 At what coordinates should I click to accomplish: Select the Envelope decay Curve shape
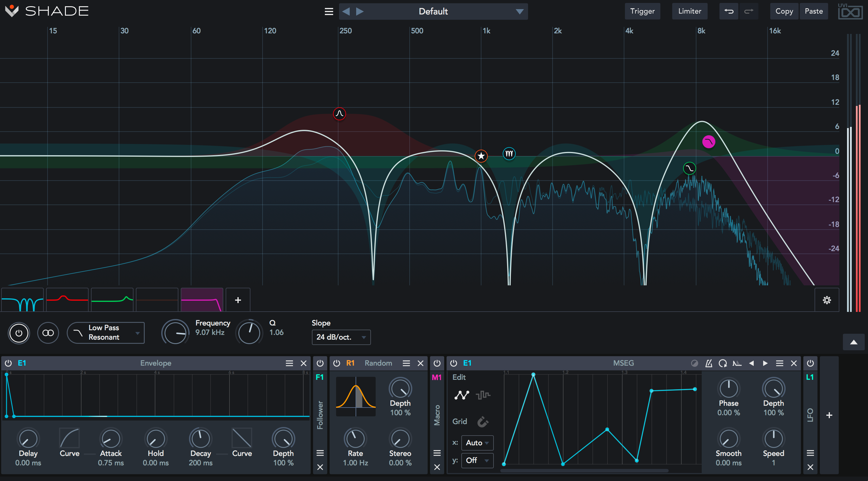pos(242,438)
